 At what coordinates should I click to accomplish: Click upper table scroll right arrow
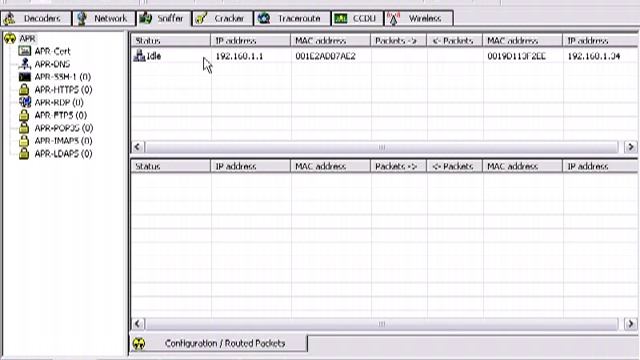(631, 147)
